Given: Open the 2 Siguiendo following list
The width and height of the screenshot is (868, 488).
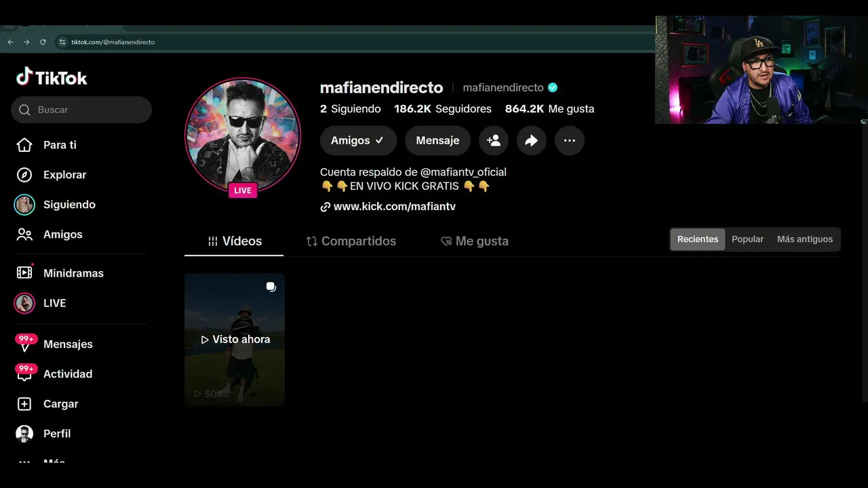Looking at the screenshot, I should pyautogui.click(x=351, y=108).
